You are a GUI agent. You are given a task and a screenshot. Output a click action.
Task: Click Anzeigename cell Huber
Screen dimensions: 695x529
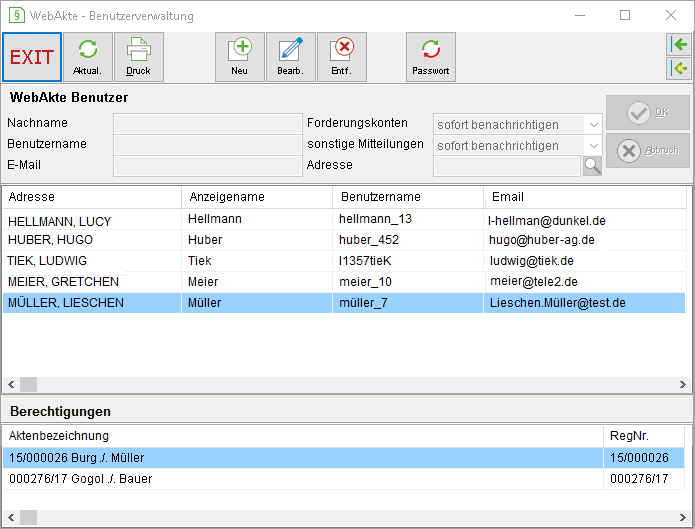point(205,240)
